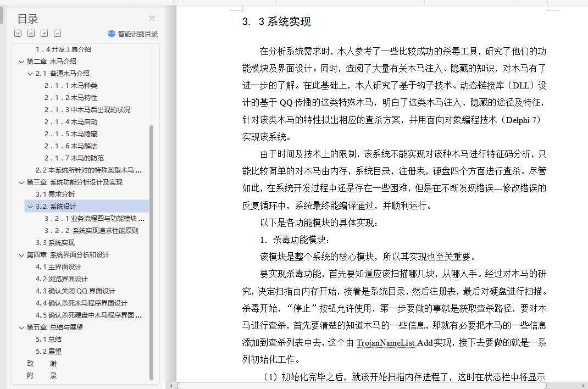Open 4.2 浏览界面设计 entry
The height and width of the screenshot is (389, 588).
pyautogui.click(x=62, y=279)
